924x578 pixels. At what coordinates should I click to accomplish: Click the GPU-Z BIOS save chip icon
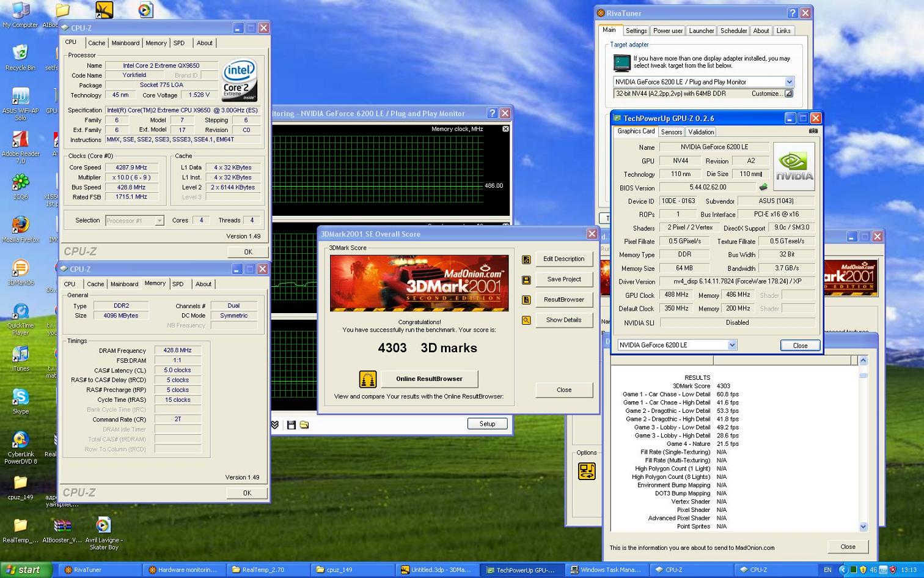(x=763, y=187)
